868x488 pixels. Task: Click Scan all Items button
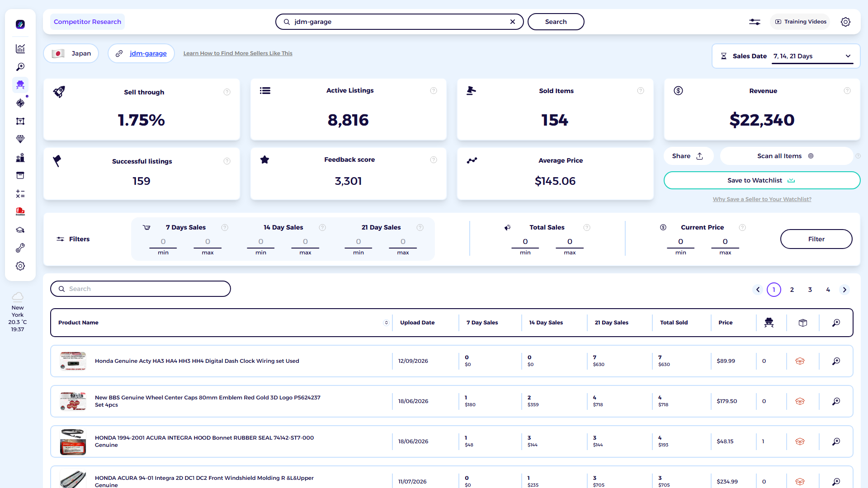[786, 156]
